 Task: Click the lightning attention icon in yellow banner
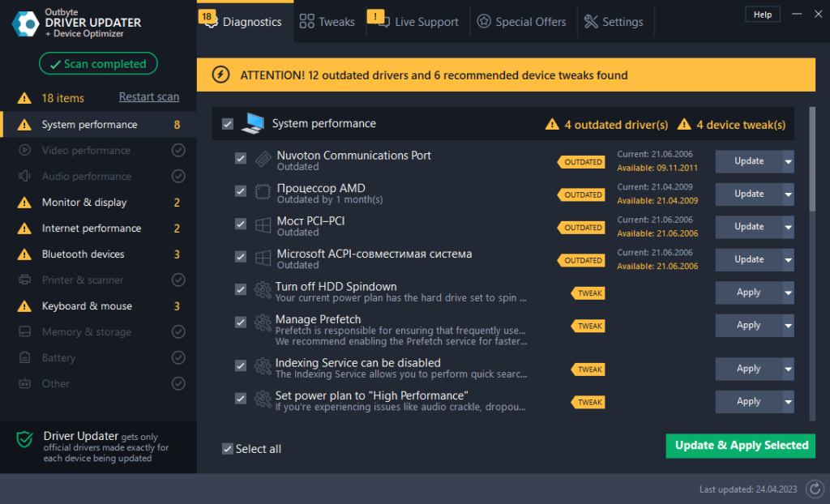[x=220, y=75]
